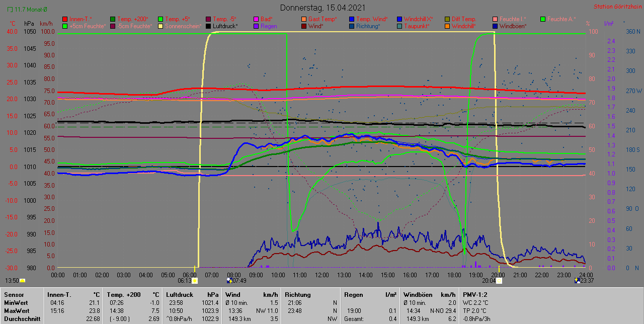Image resolution: width=644 pixels, height=324 pixels.
Task: Click the blue Temp. Wind legend swatch
Action: 352,19
